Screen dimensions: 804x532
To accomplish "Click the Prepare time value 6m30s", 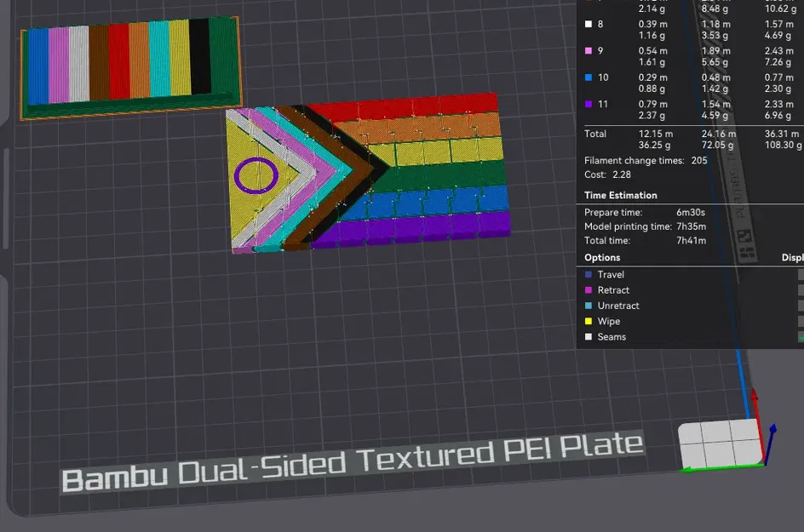I will (x=691, y=212).
